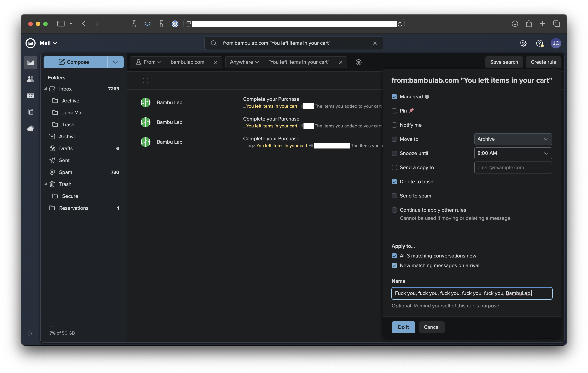The height and width of the screenshot is (373, 588).
Task: Check the Send to spam checkbox
Action: click(x=394, y=196)
